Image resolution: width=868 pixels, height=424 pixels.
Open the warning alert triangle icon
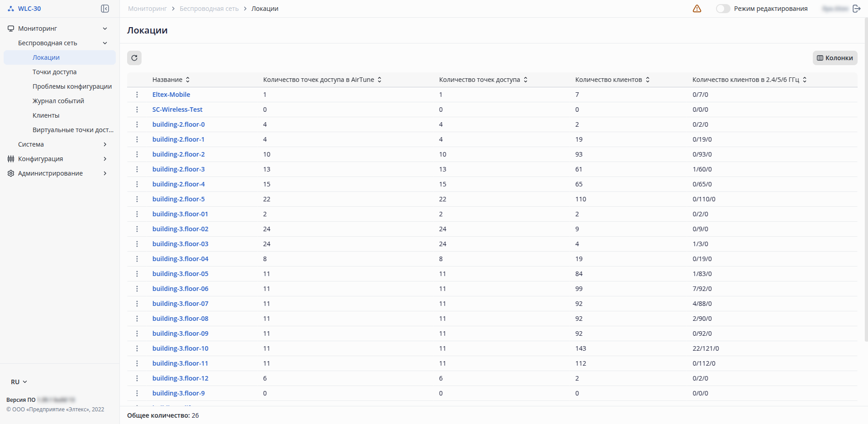tap(697, 9)
